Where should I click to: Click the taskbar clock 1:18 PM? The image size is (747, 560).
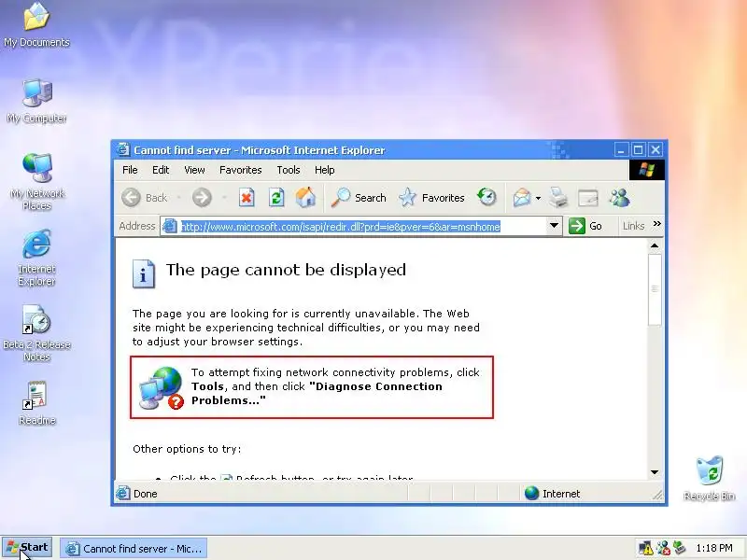click(x=714, y=548)
